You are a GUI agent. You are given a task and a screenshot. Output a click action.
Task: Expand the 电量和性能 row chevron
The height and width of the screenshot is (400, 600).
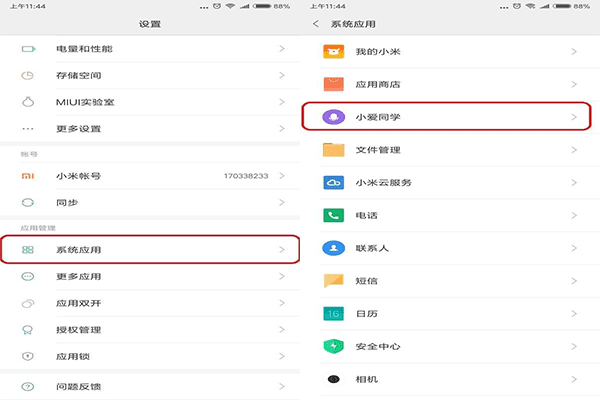282,49
